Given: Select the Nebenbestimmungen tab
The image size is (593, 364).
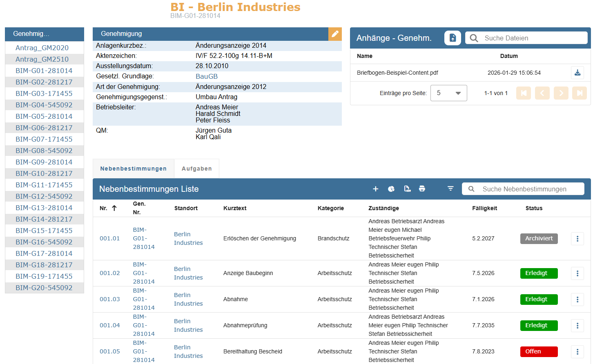Looking at the screenshot, I should click(x=133, y=169).
